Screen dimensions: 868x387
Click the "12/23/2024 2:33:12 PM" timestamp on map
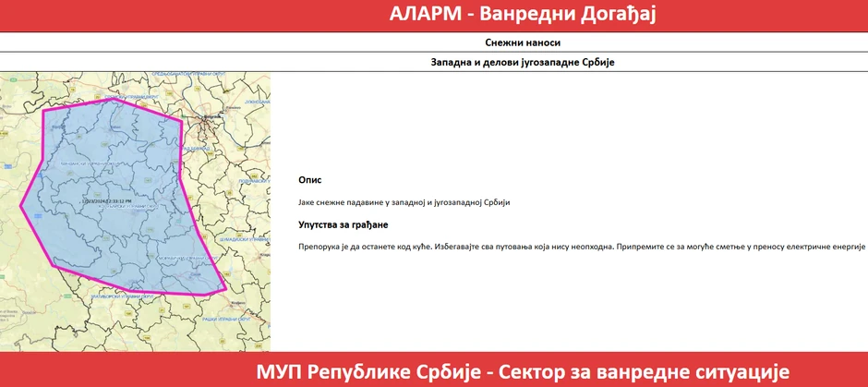click(106, 201)
